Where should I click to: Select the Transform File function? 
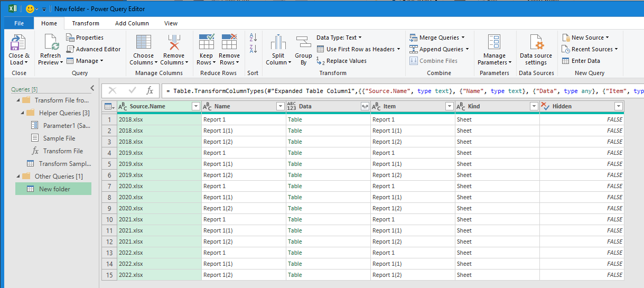(57, 151)
